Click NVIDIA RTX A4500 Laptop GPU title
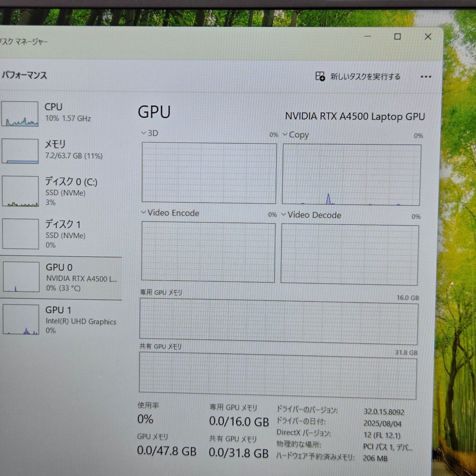Viewport: 476px width, 476px height. pyautogui.click(x=355, y=116)
